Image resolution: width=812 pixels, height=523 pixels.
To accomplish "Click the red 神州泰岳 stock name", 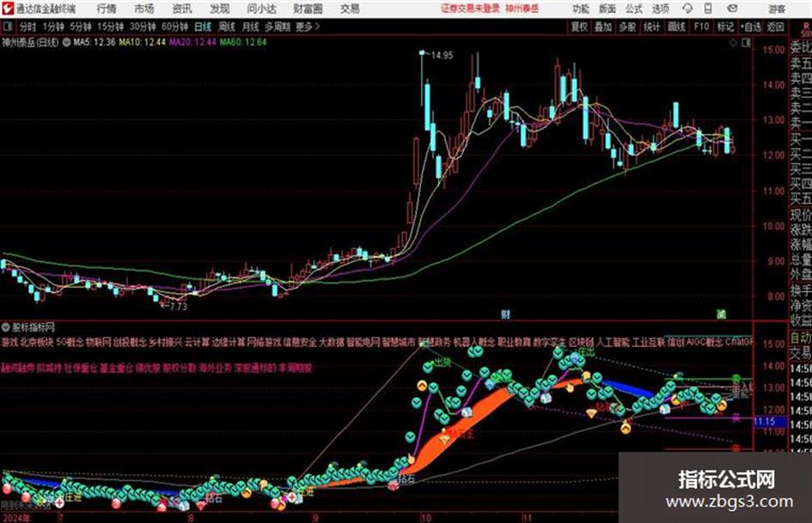I will 522,9.
